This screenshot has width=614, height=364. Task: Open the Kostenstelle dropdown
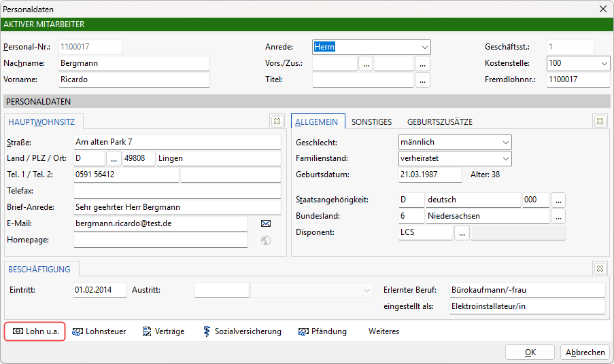tap(604, 63)
